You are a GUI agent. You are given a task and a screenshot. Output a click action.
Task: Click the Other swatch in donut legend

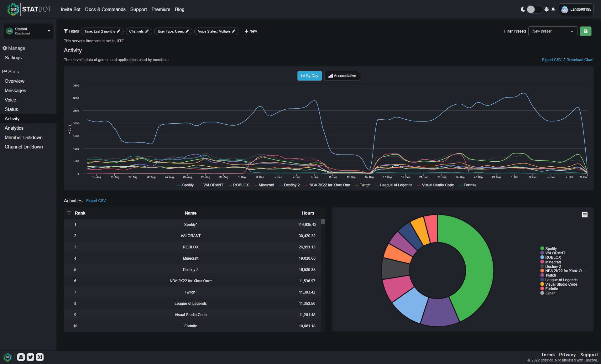coord(542,293)
